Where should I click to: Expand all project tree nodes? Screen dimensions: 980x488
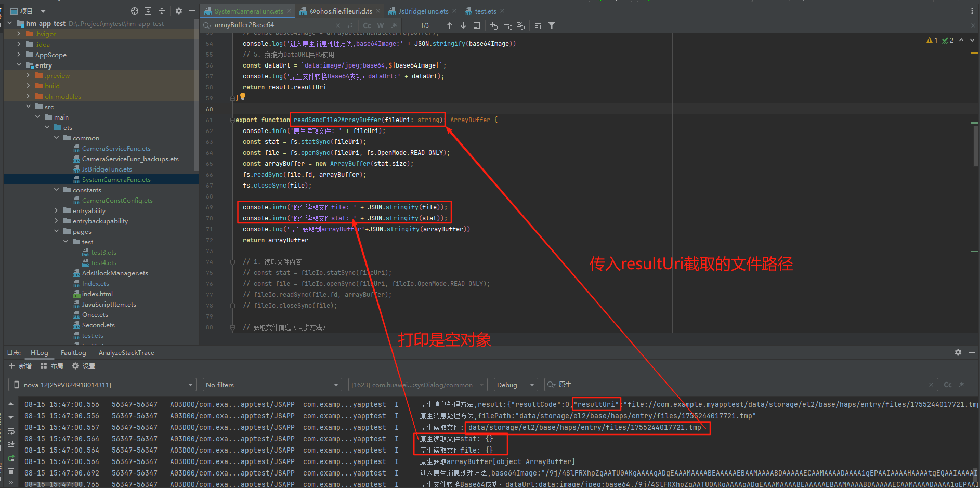click(x=148, y=11)
